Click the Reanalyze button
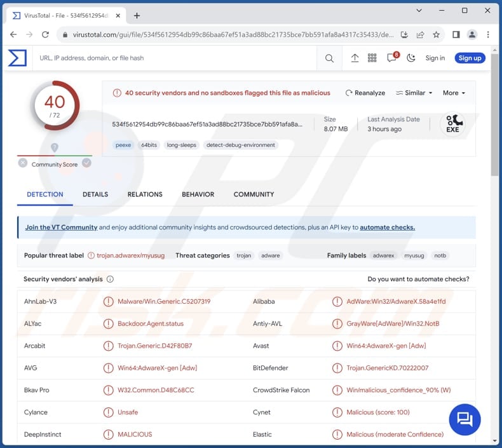 pyautogui.click(x=365, y=93)
